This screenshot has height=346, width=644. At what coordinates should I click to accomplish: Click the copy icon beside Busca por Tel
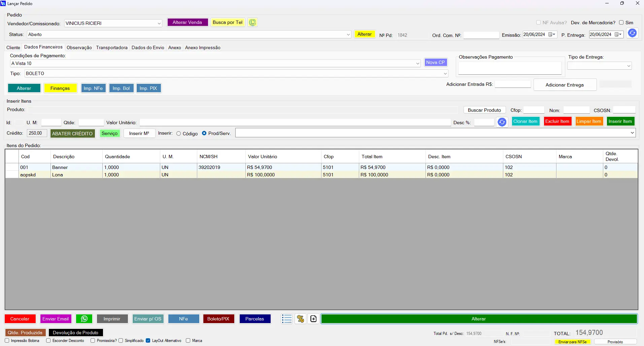tap(252, 23)
